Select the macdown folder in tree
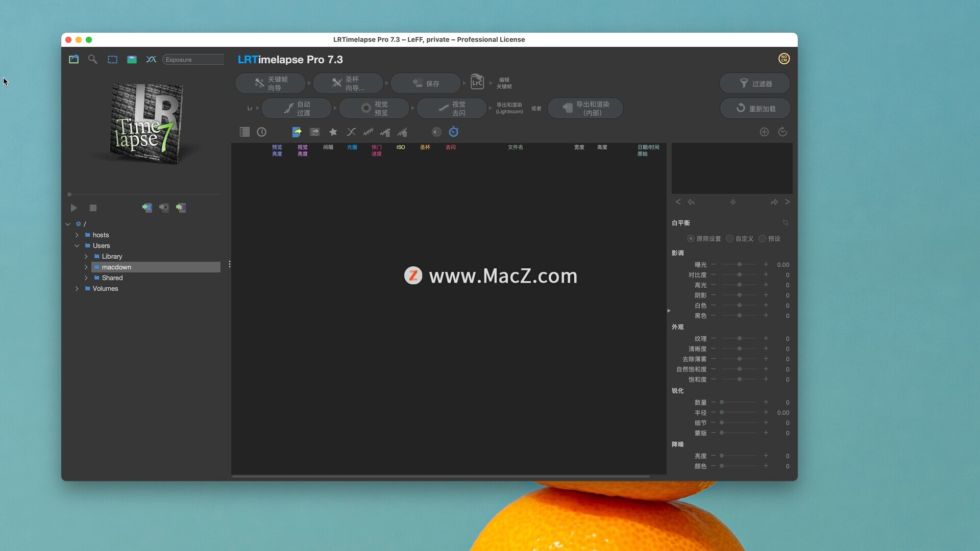980x551 pixels. [x=156, y=267]
